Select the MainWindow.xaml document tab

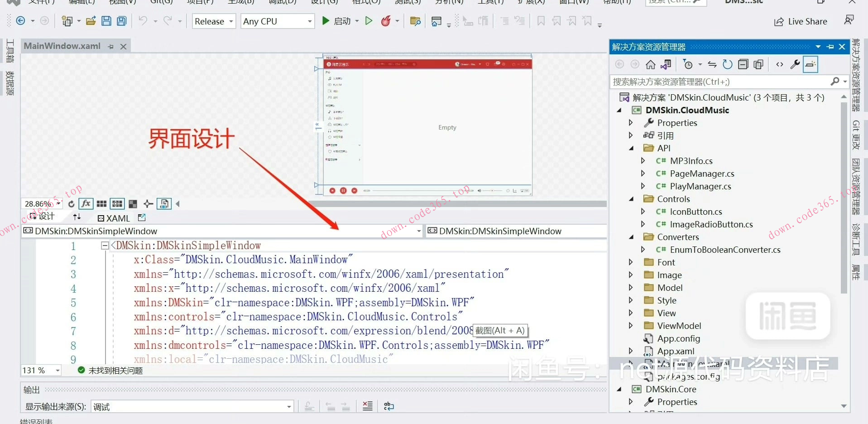[62, 46]
